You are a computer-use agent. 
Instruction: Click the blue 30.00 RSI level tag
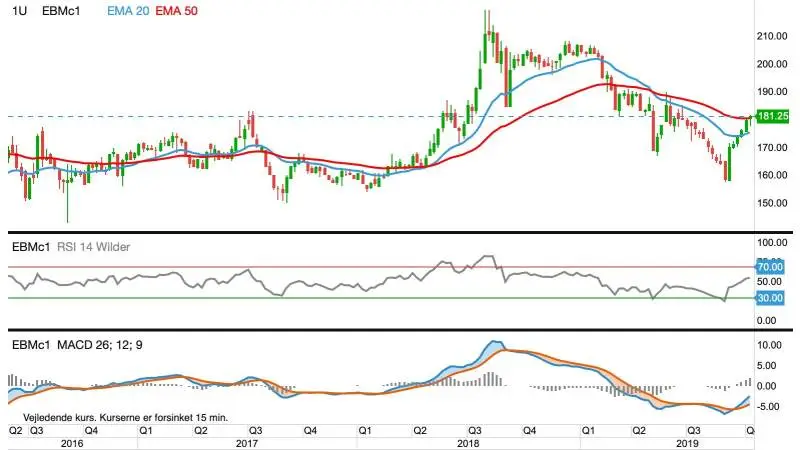tap(770, 298)
